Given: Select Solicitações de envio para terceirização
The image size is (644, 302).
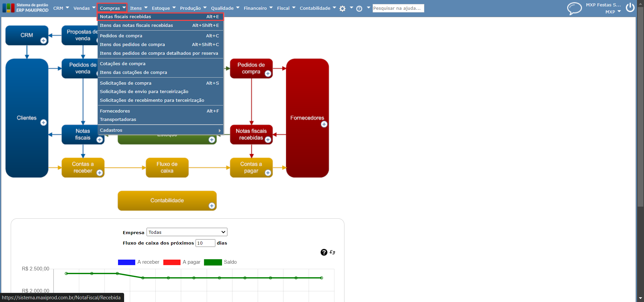Looking at the screenshot, I should (x=160, y=91).
